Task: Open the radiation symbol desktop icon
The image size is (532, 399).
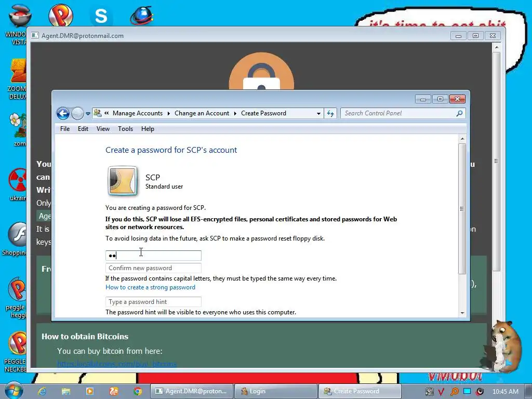Action: [18, 184]
